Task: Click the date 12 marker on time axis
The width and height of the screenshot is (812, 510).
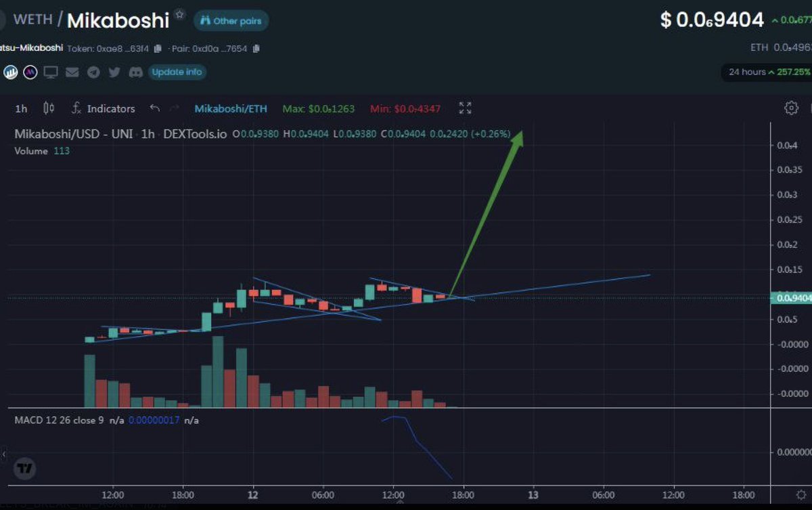Action: (252, 494)
